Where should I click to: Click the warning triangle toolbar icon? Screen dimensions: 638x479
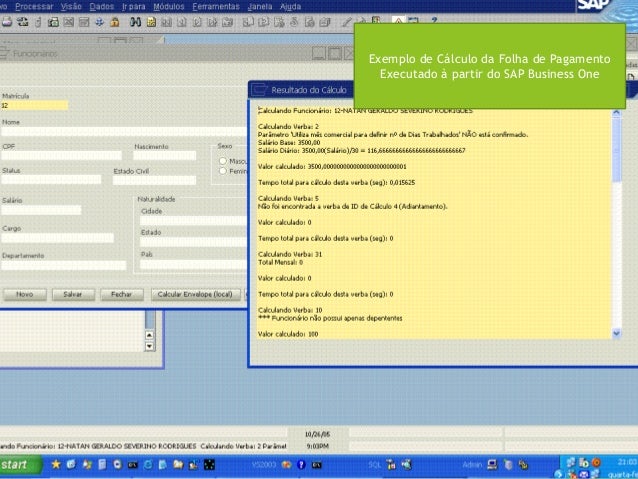[398, 20]
